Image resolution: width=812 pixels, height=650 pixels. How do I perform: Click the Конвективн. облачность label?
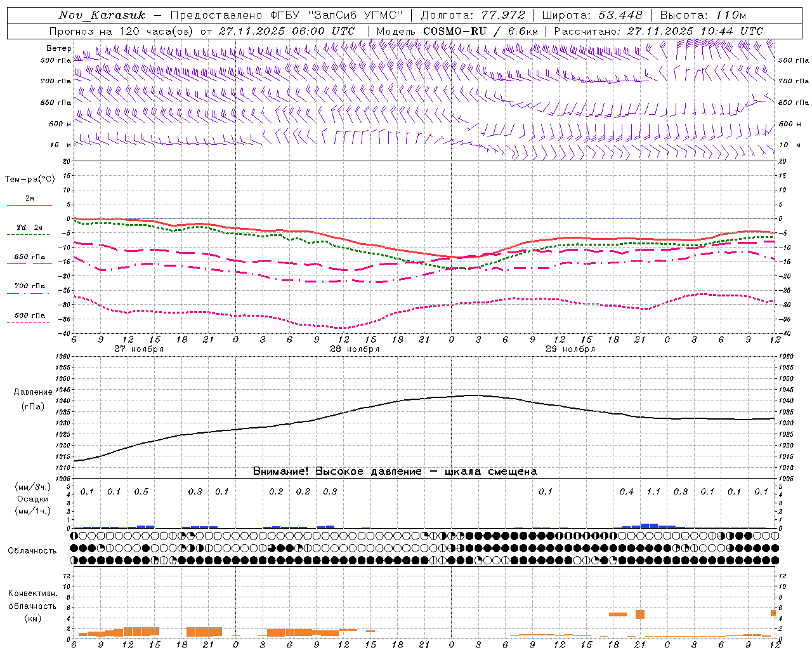[x=32, y=600]
